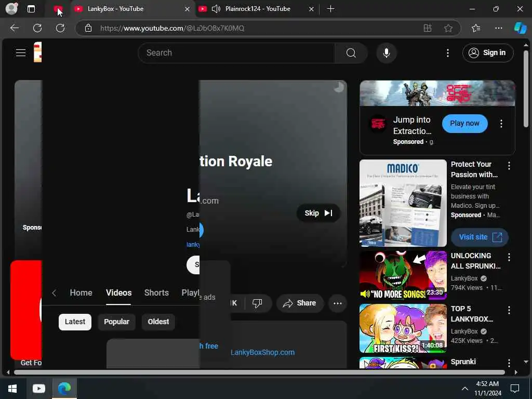This screenshot has height=399, width=532.
Task: Open the Favorites list icon
Action: tap(476, 28)
